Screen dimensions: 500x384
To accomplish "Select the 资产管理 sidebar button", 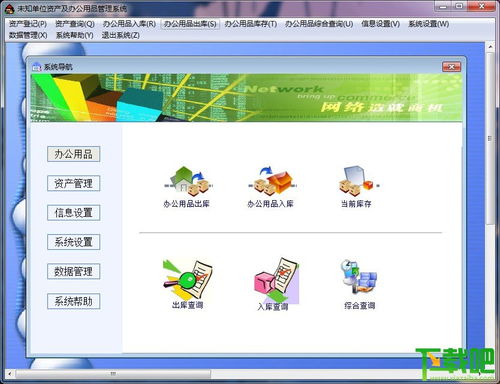I will click(73, 183).
